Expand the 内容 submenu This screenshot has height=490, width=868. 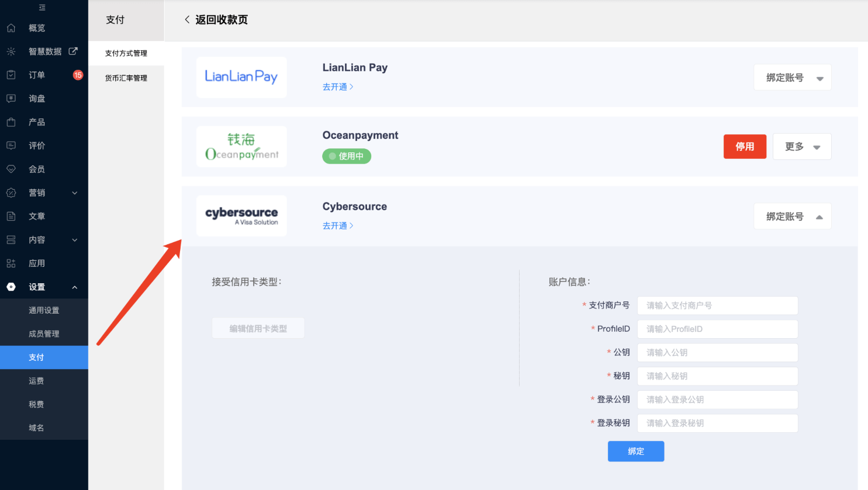pos(75,240)
